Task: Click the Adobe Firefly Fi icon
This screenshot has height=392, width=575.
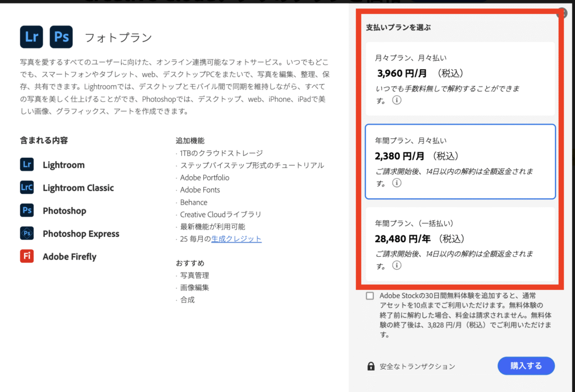Action: pyautogui.click(x=26, y=257)
